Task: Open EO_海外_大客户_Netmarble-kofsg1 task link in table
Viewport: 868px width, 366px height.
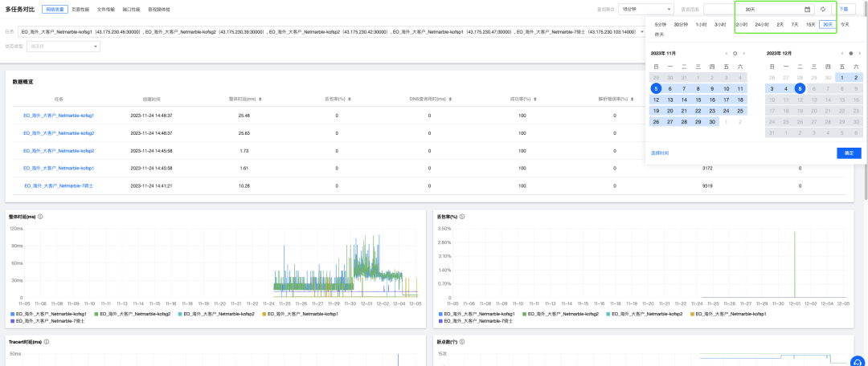Action: 59,116
